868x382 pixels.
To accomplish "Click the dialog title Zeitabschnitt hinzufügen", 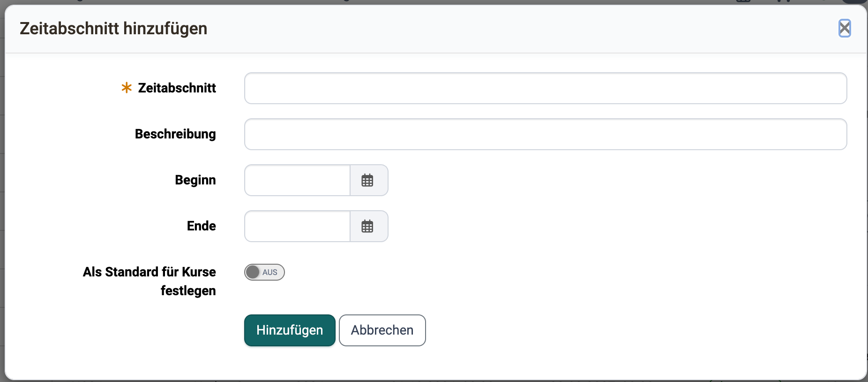I will click(x=113, y=29).
